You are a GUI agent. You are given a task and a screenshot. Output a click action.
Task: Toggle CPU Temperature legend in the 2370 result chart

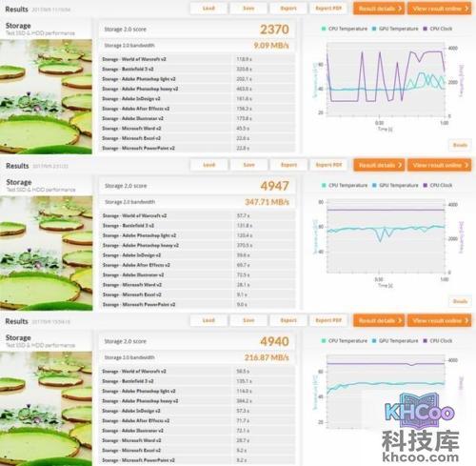[x=344, y=29]
